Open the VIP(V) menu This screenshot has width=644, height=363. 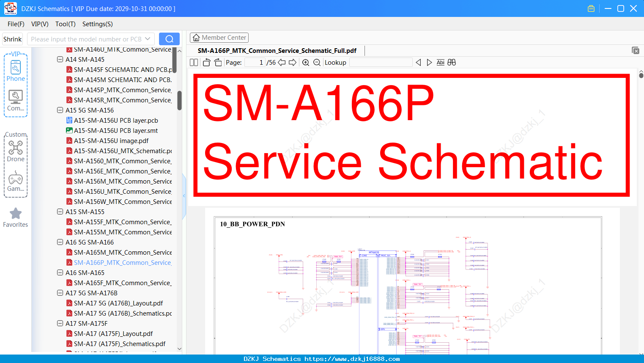tap(40, 24)
